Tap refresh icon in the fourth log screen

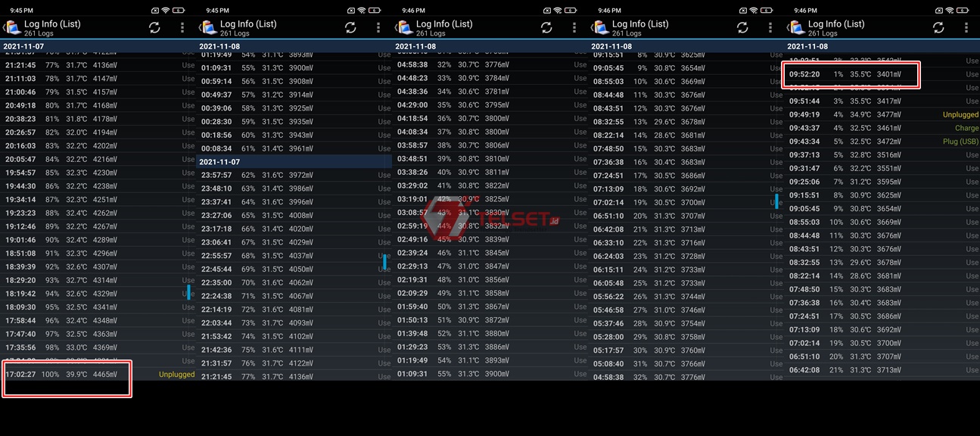742,27
